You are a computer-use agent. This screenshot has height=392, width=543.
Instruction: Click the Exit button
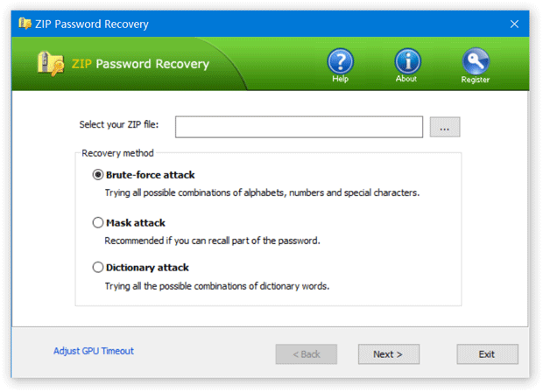tap(487, 354)
